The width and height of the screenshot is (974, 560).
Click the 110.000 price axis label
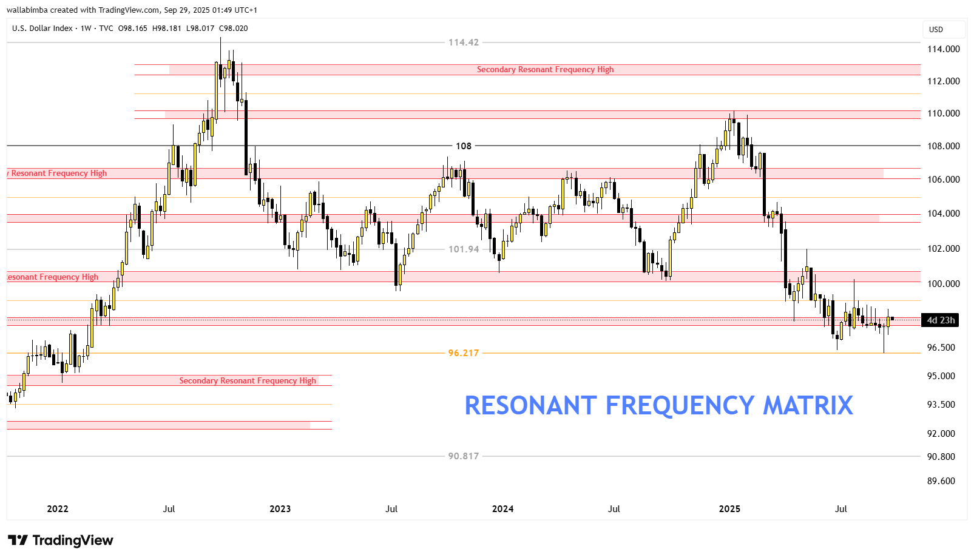943,113
